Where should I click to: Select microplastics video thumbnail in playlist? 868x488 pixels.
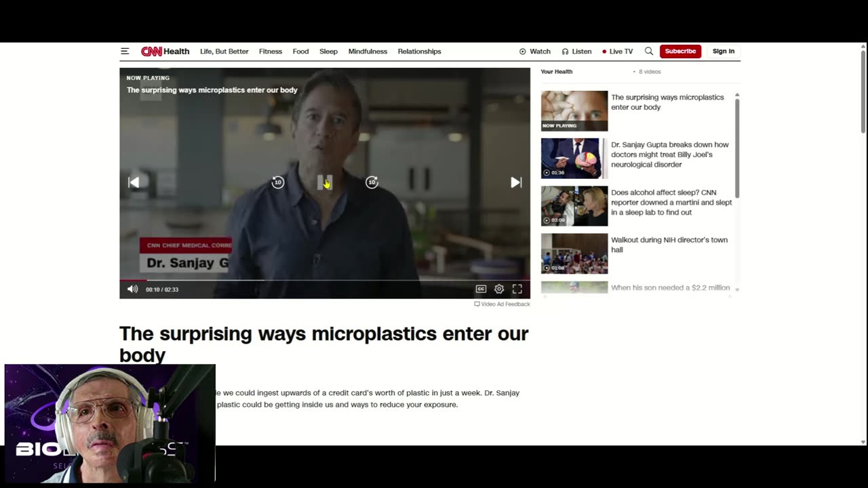tap(574, 111)
